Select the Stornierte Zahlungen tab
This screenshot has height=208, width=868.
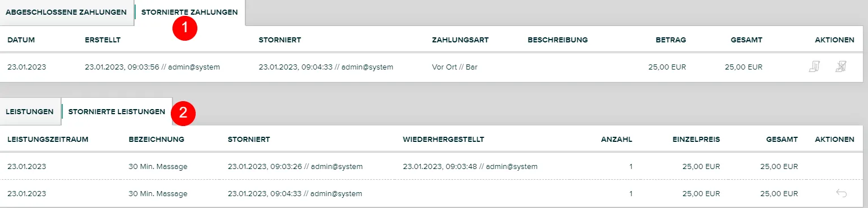189,12
